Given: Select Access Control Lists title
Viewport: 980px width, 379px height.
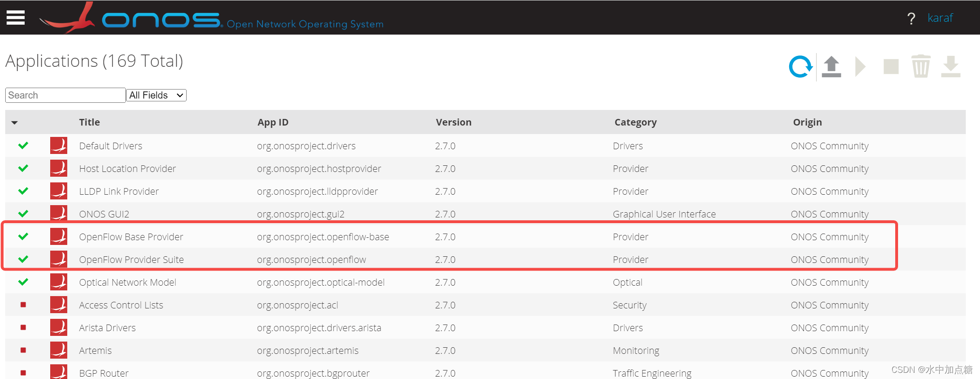Looking at the screenshot, I should (x=121, y=305).
